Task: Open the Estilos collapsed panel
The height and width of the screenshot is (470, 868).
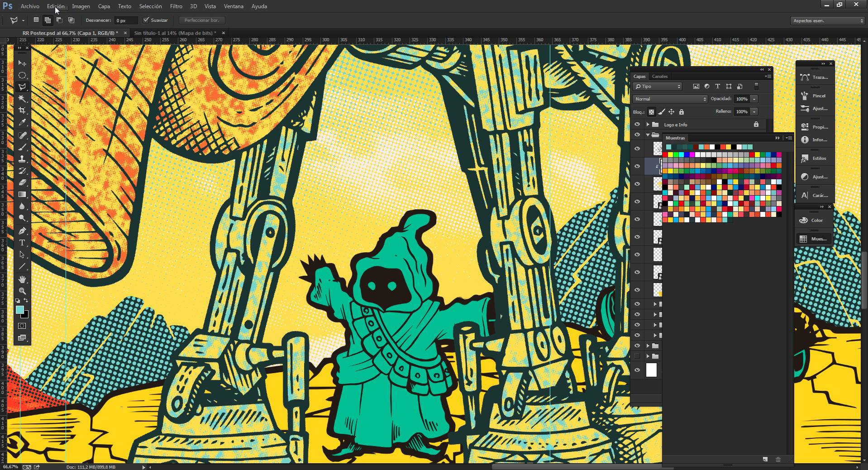Action: pos(815,158)
